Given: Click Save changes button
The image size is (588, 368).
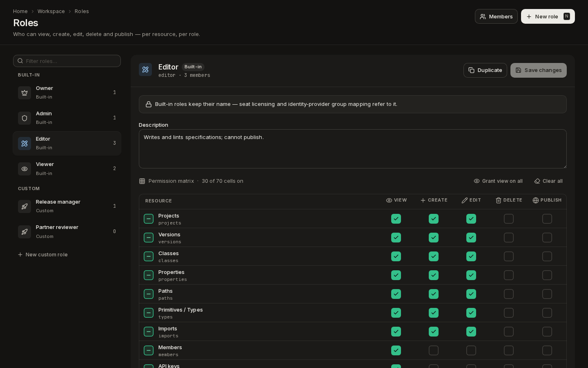Looking at the screenshot, I should click(x=539, y=70).
